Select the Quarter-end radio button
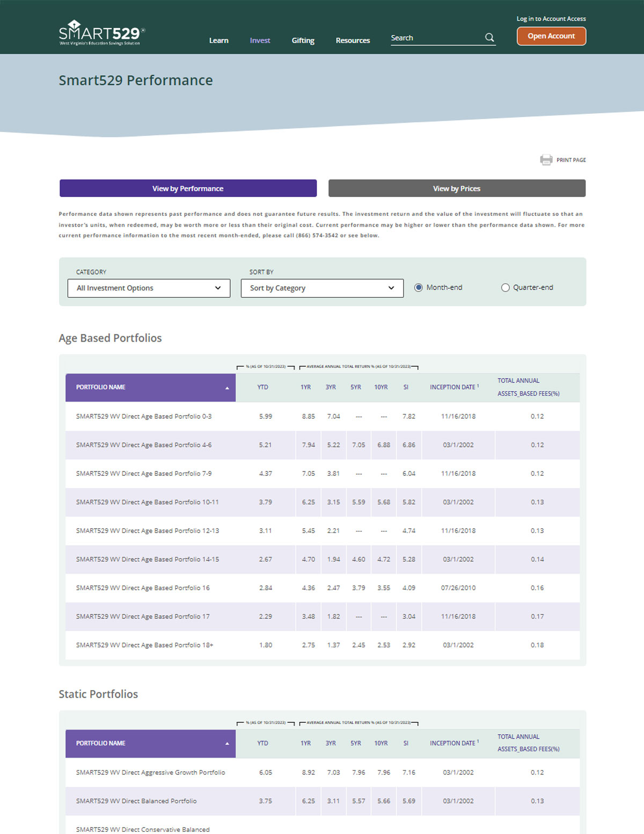The height and width of the screenshot is (834, 644). click(506, 287)
